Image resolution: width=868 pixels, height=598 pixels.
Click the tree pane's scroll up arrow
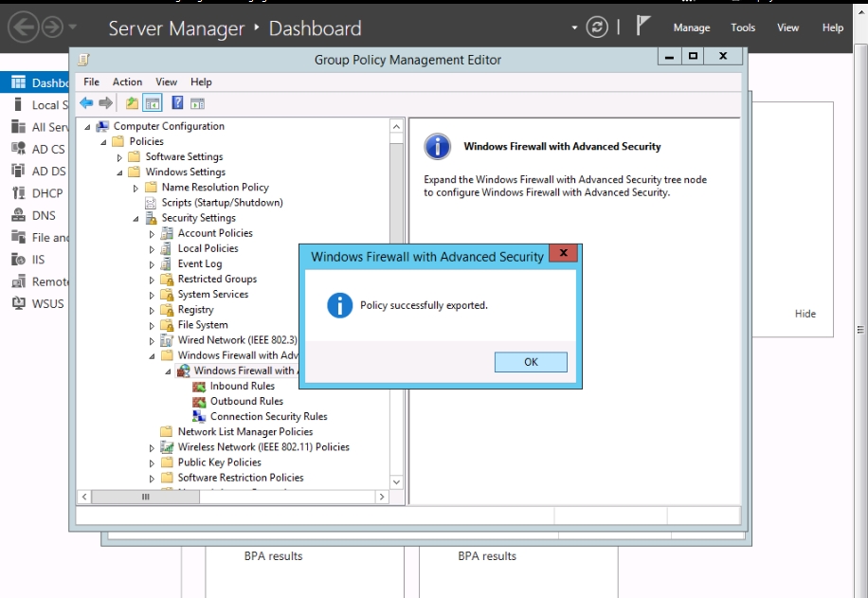point(396,127)
